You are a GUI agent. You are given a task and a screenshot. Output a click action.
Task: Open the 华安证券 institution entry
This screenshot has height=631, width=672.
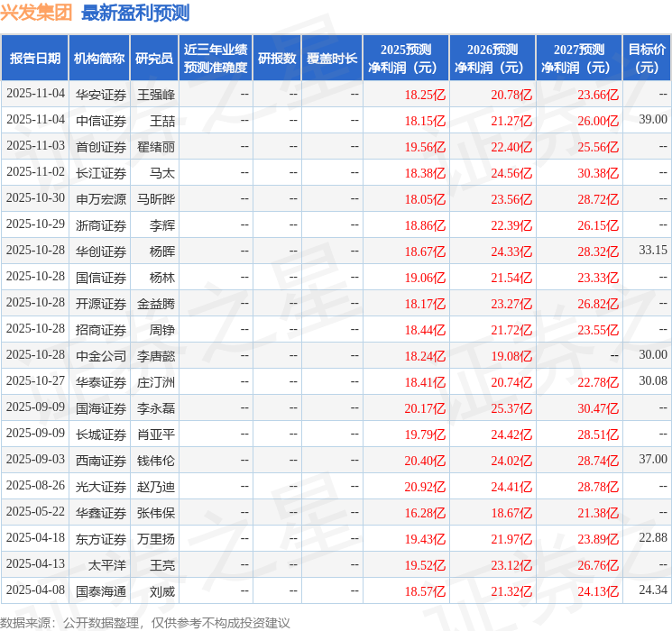tap(100, 94)
